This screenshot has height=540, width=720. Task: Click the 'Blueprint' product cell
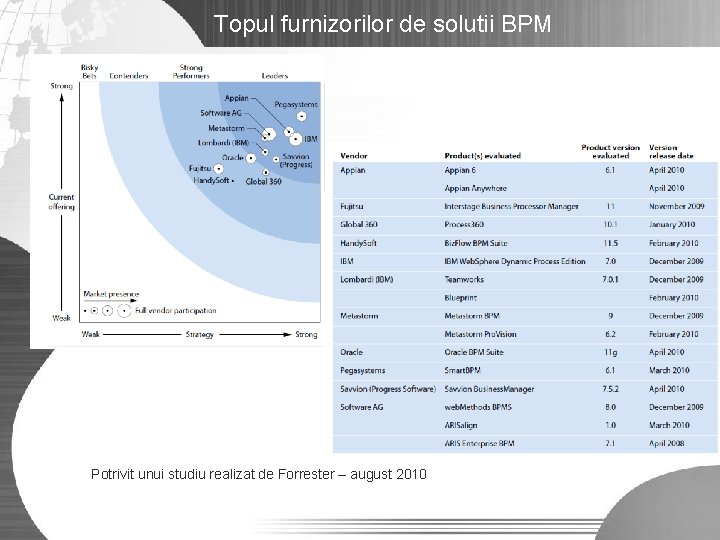[461, 298]
